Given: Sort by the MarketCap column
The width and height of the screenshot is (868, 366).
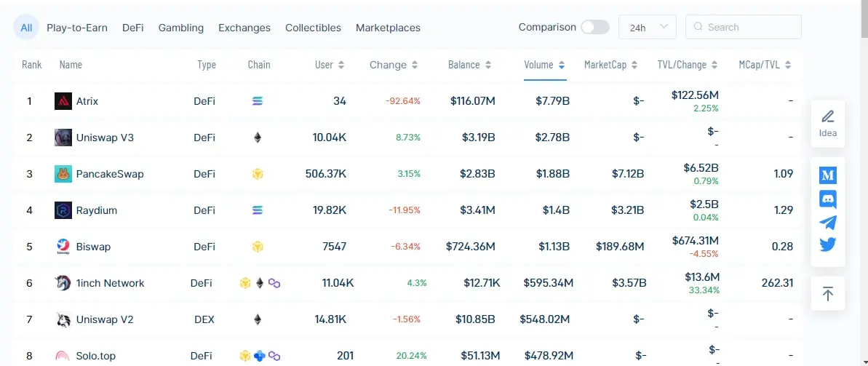Looking at the screenshot, I should coord(610,65).
